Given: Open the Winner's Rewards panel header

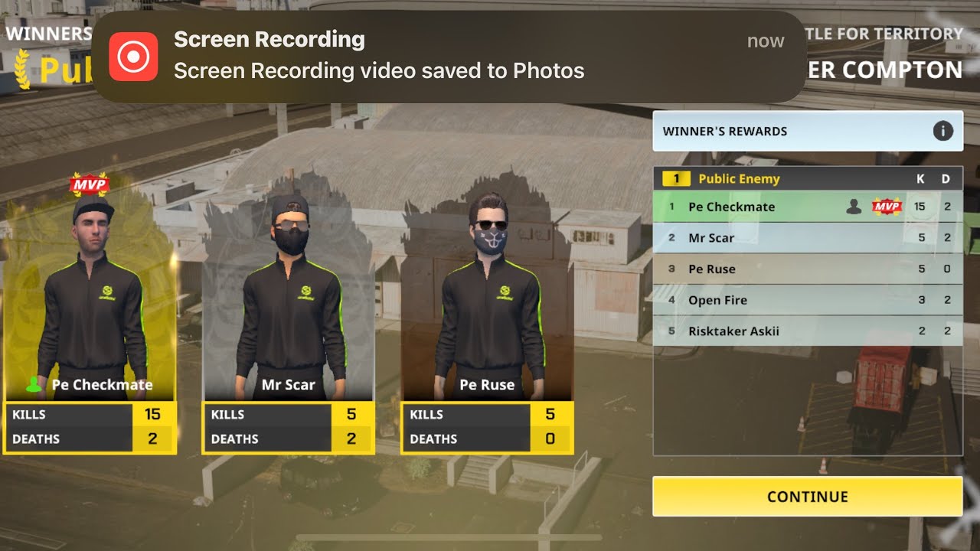Looking at the screenshot, I should pyautogui.click(x=808, y=131).
